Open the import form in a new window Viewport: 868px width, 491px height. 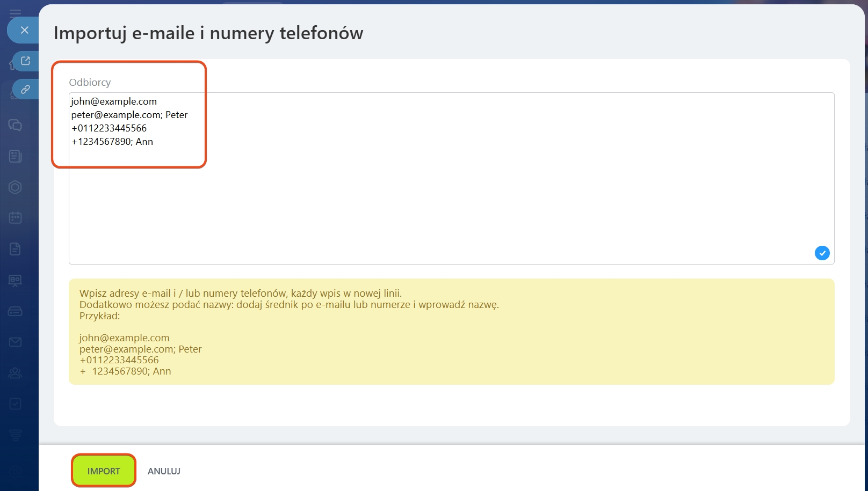click(x=25, y=61)
